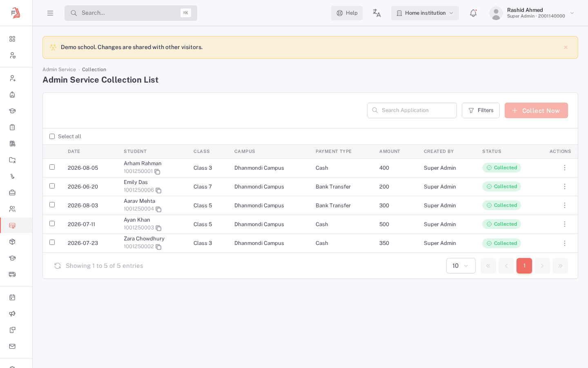Tick the Select all checkbox
Viewport: 588px width, 368px height.
pyautogui.click(x=52, y=137)
